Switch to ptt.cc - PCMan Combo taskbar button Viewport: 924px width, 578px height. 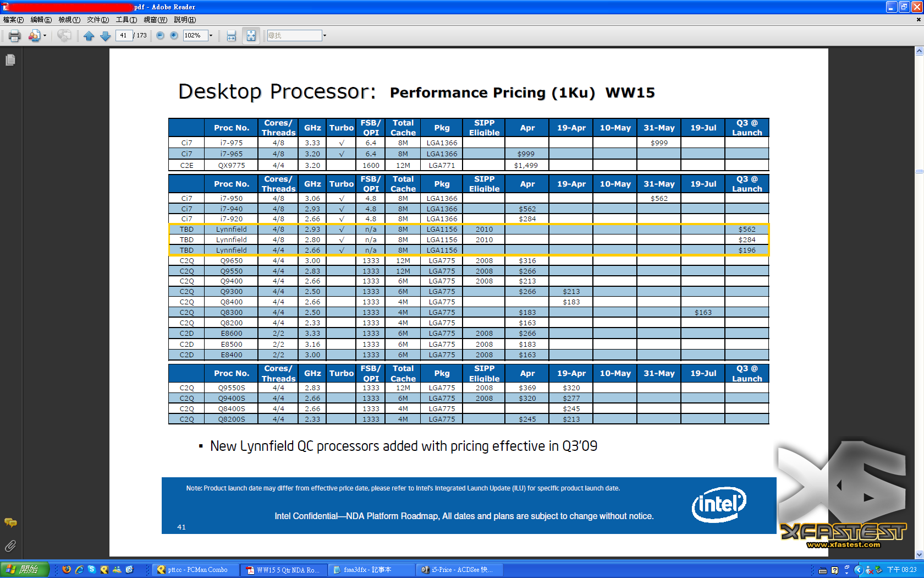click(196, 570)
